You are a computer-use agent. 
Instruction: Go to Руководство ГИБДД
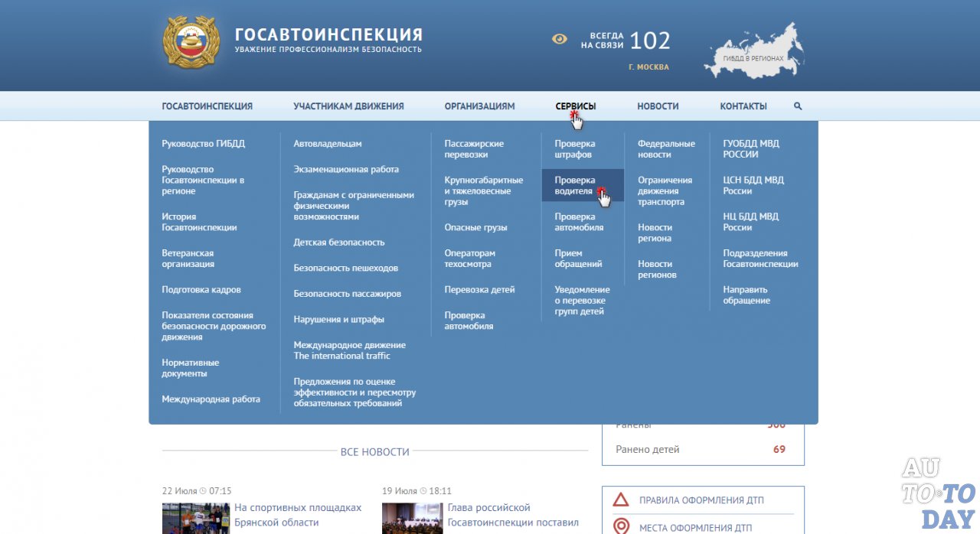[x=204, y=144]
